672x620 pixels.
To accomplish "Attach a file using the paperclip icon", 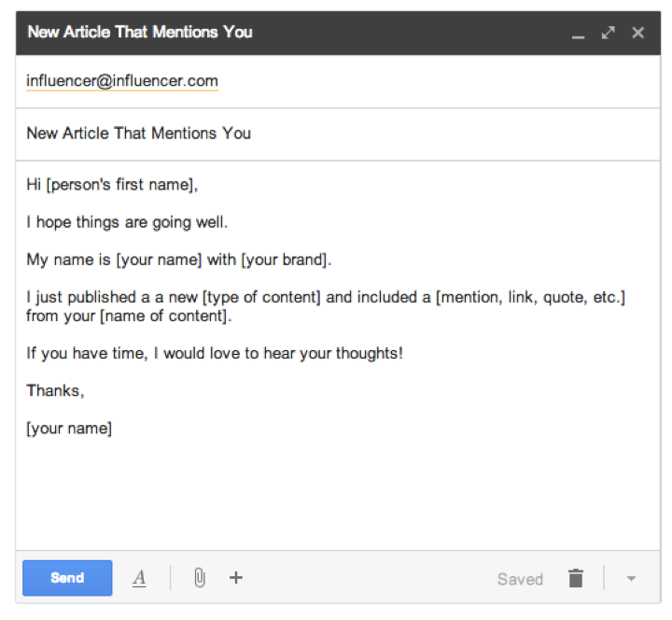I will click(x=199, y=578).
